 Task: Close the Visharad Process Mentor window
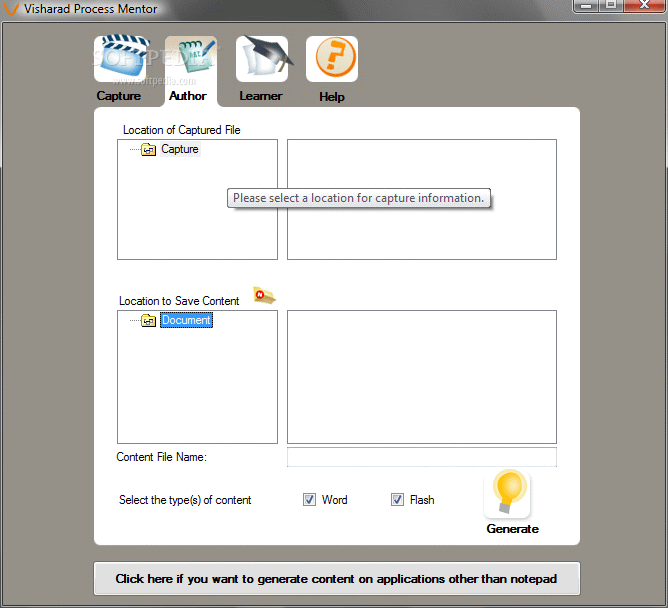click(644, 6)
